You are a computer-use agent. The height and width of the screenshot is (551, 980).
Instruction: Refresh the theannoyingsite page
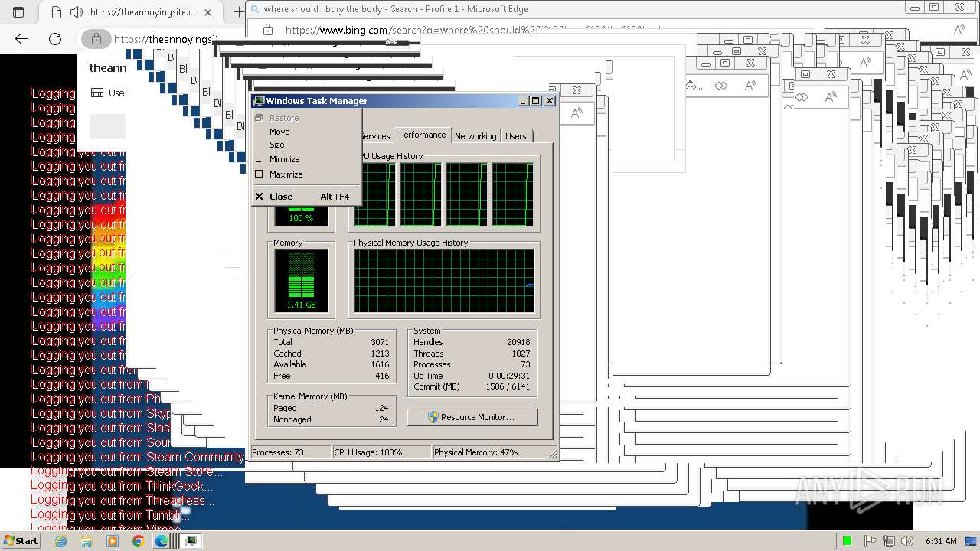(55, 38)
